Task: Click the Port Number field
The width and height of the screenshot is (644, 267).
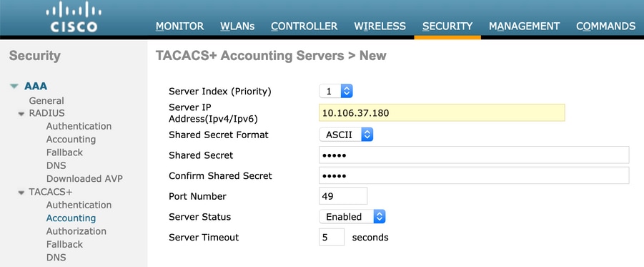Action: [x=343, y=196]
